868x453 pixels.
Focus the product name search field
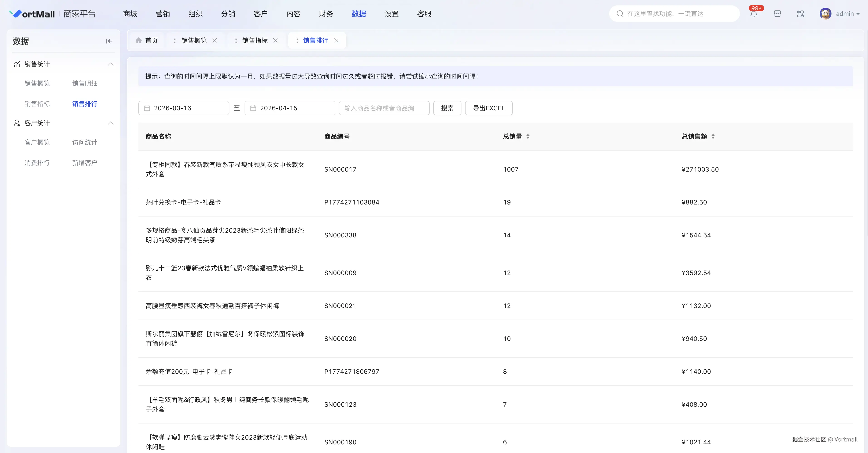click(384, 108)
